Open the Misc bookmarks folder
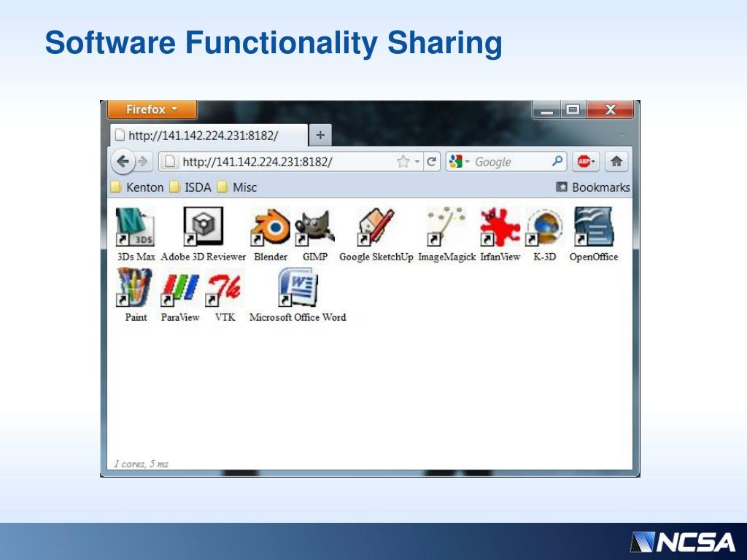The width and height of the screenshot is (747, 560). click(237, 187)
